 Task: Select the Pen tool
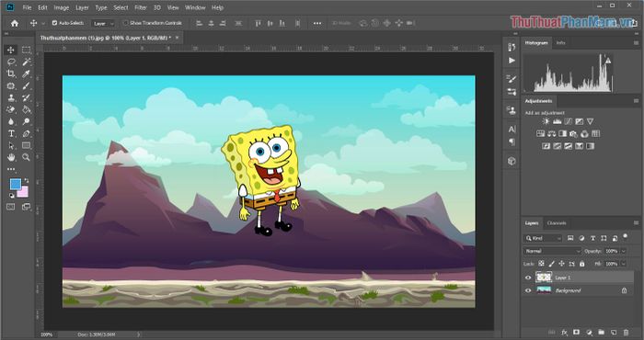(27, 133)
